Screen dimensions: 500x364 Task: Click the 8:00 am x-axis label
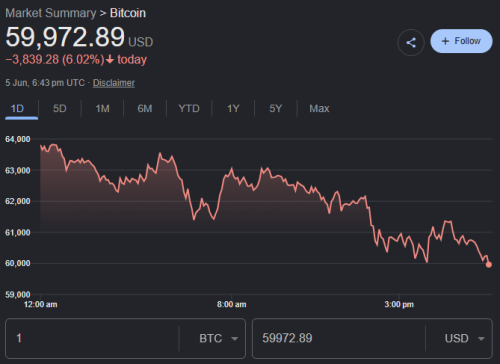[x=232, y=304]
